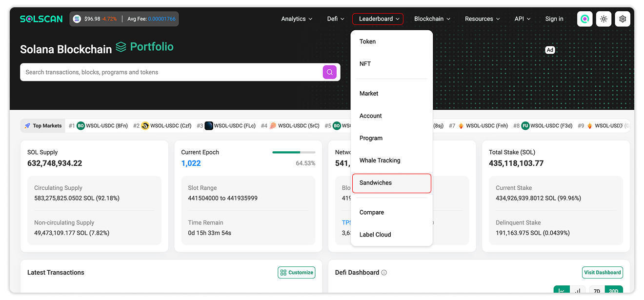Click the #1 WSOL-USDC (8Fn) market icon
This screenshot has width=644, height=300.
tap(81, 126)
